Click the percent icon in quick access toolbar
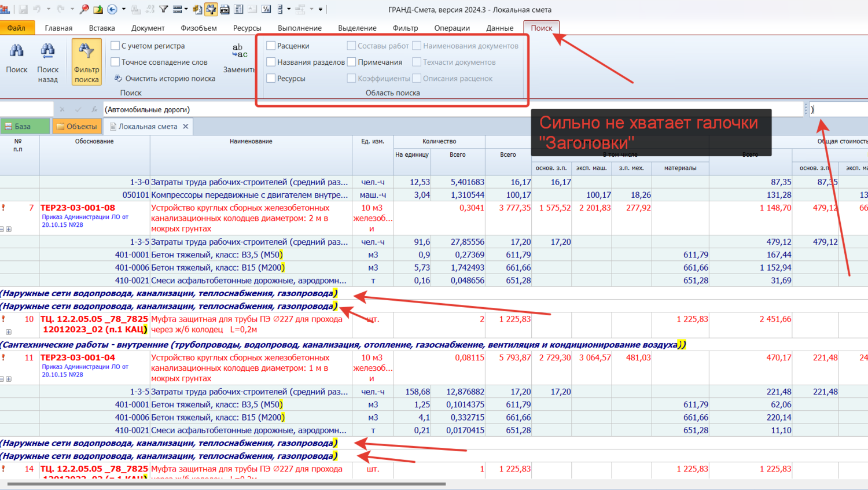Screen dimensions: 868x490 click(266, 9)
